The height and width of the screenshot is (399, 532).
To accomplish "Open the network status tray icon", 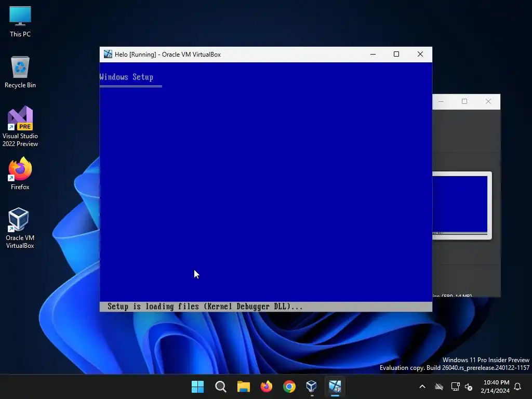I will point(455,387).
